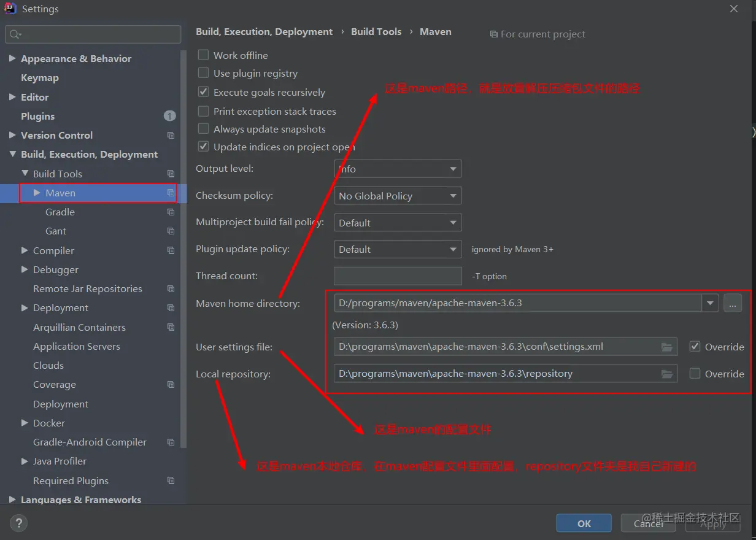756x540 pixels.
Task: Expand the Maven home directory dropdown arrow
Action: (711, 303)
